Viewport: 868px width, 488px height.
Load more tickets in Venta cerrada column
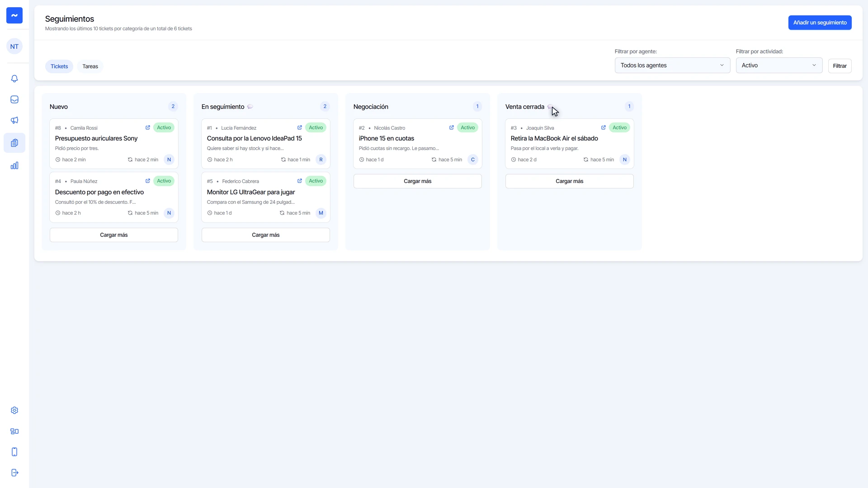pos(570,181)
